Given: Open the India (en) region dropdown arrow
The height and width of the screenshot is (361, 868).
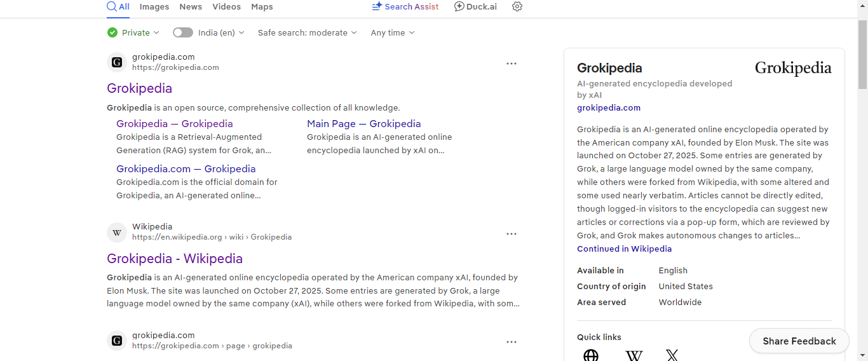Looking at the screenshot, I should [241, 32].
